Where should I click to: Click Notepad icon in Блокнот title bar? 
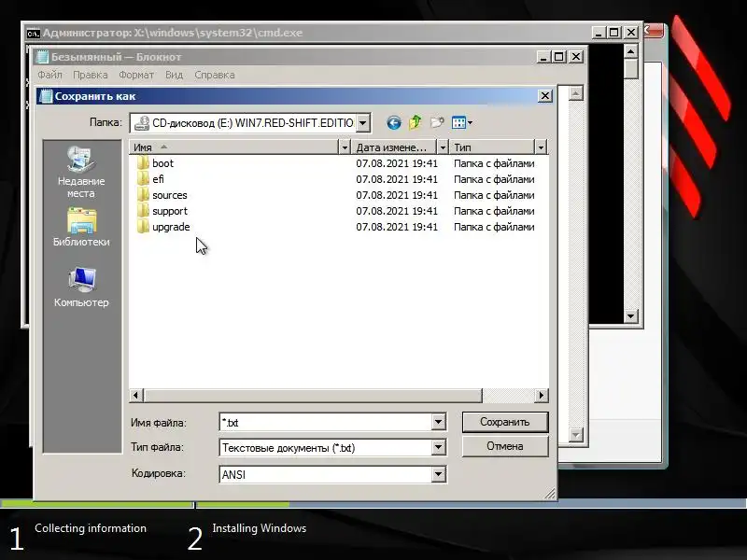point(42,57)
